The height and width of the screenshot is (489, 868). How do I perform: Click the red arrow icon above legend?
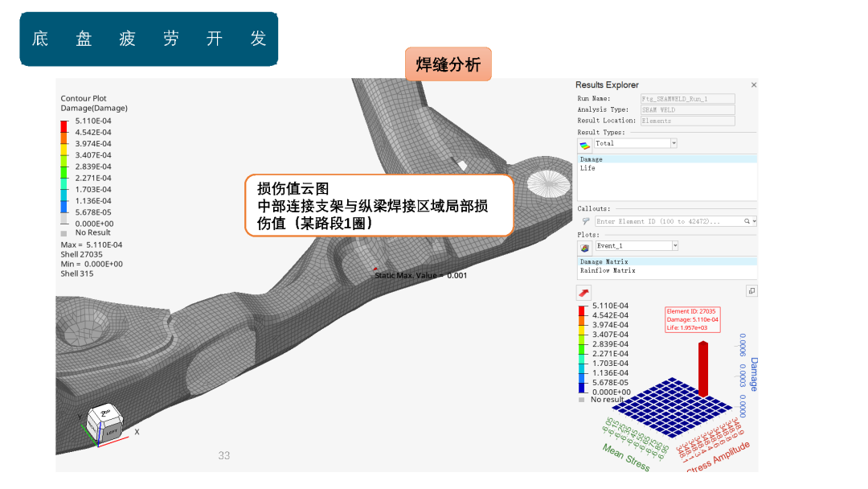tap(584, 293)
